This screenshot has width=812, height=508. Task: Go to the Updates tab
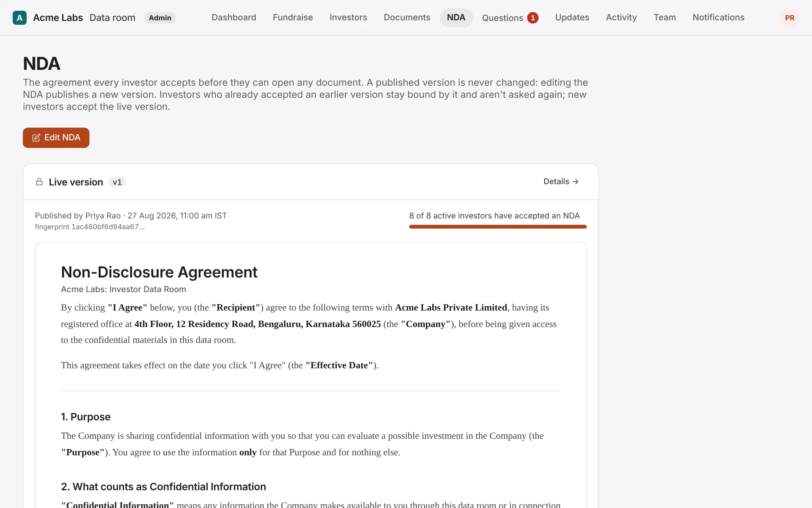click(572, 17)
